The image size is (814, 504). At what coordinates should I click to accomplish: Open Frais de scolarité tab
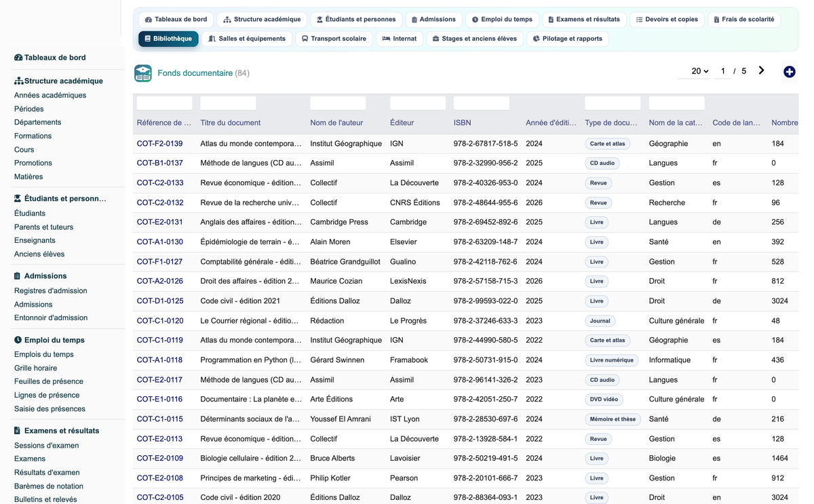point(743,20)
